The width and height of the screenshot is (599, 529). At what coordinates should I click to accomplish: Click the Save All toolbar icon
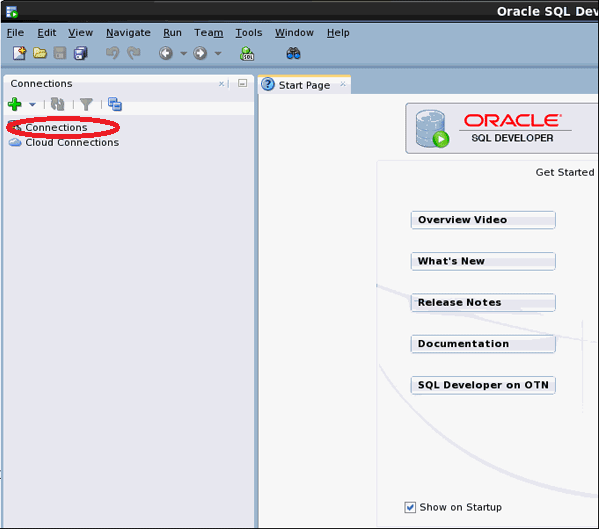(81, 53)
